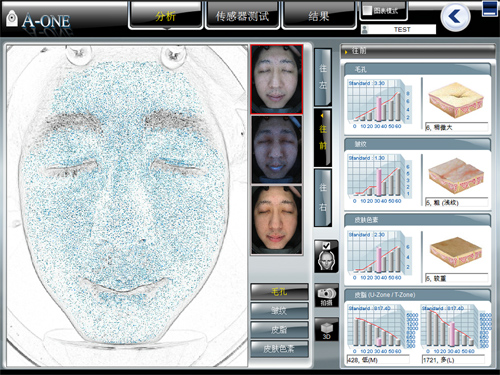The height and width of the screenshot is (375, 500).
Task: Expand the 往前 panel header arrow
Action: (346, 52)
